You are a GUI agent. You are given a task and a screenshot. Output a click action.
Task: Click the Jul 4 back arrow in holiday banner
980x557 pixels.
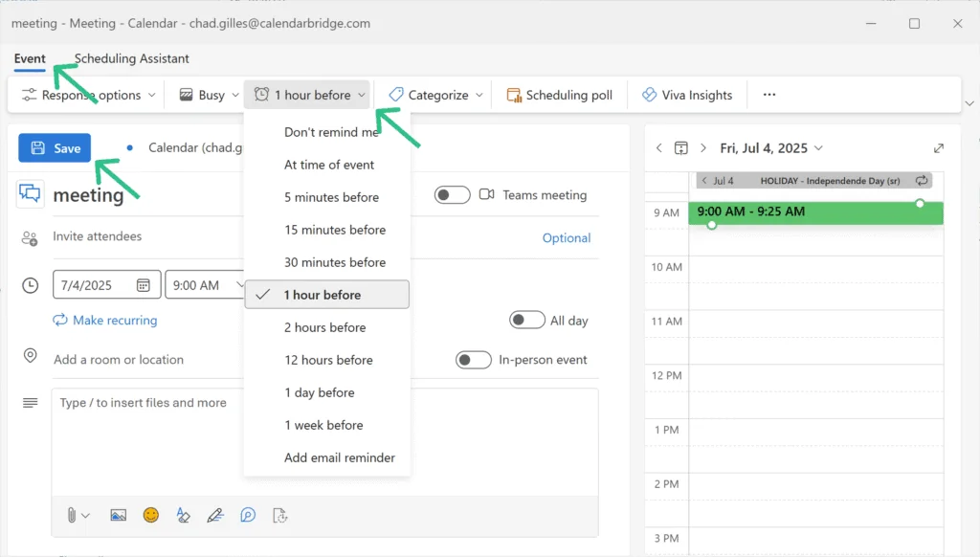coord(704,181)
